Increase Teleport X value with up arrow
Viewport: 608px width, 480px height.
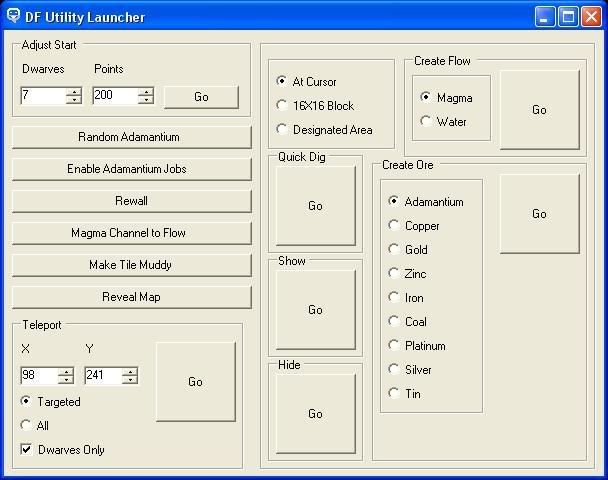[x=66, y=372]
